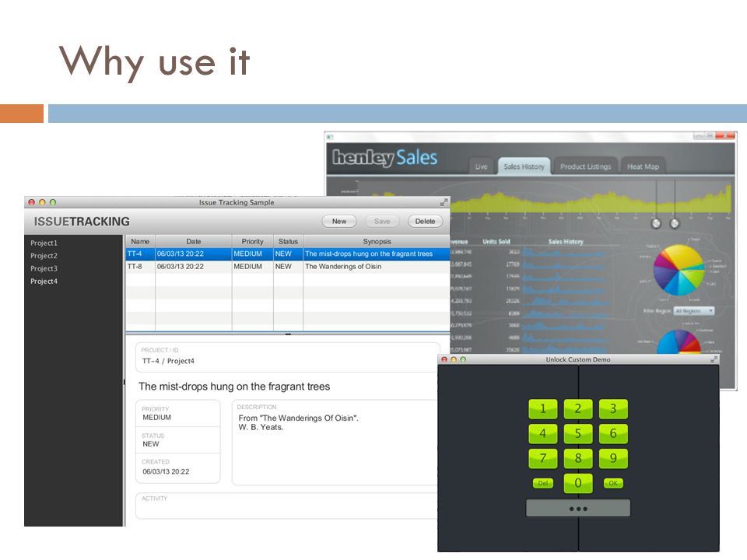Click the OK key on the keypad
This screenshot has height=560, width=747.
coord(613,483)
